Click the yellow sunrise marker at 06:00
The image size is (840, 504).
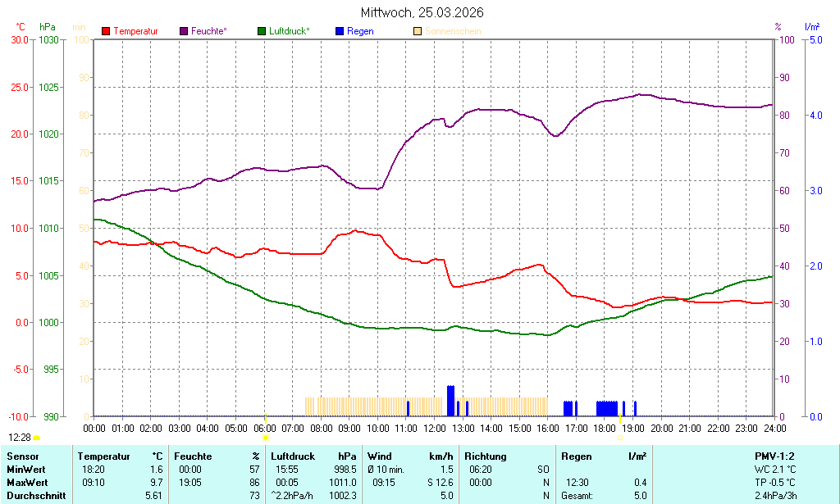pos(265,438)
